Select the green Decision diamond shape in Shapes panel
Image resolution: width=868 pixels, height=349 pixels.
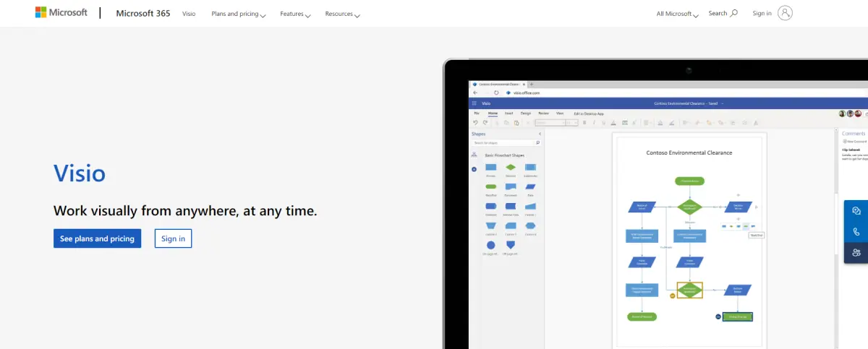[511, 168]
